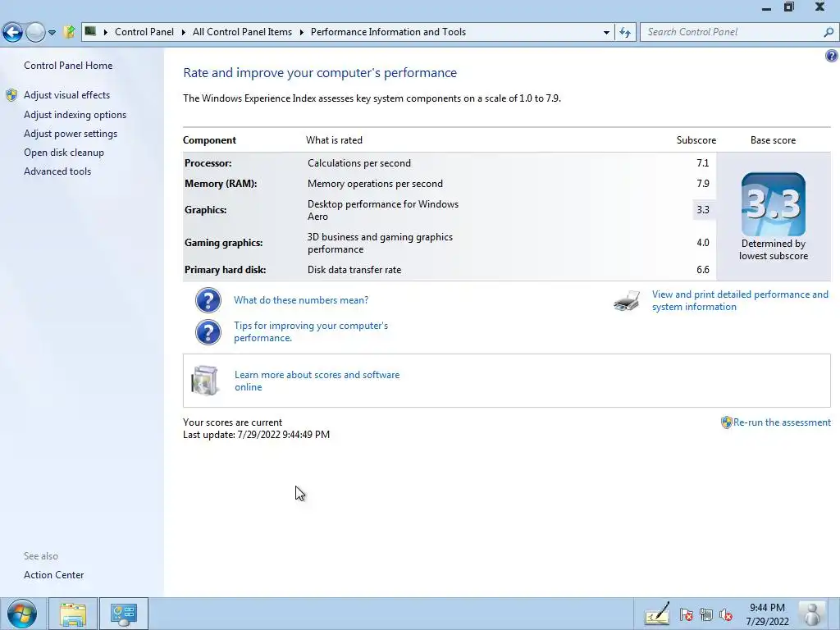The width and height of the screenshot is (840, 630).
Task: Select All Control Panel Items breadcrumb
Action: coord(242,32)
